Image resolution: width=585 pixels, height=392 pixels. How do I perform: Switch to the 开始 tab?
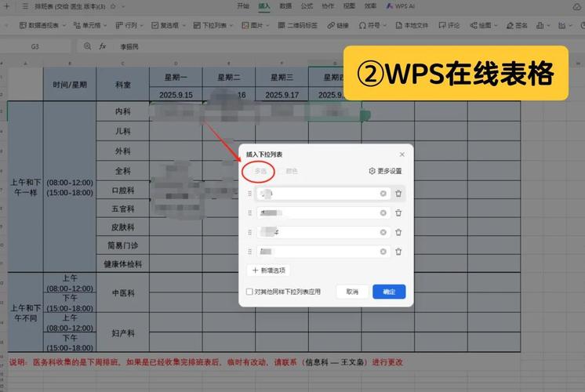(x=243, y=6)
